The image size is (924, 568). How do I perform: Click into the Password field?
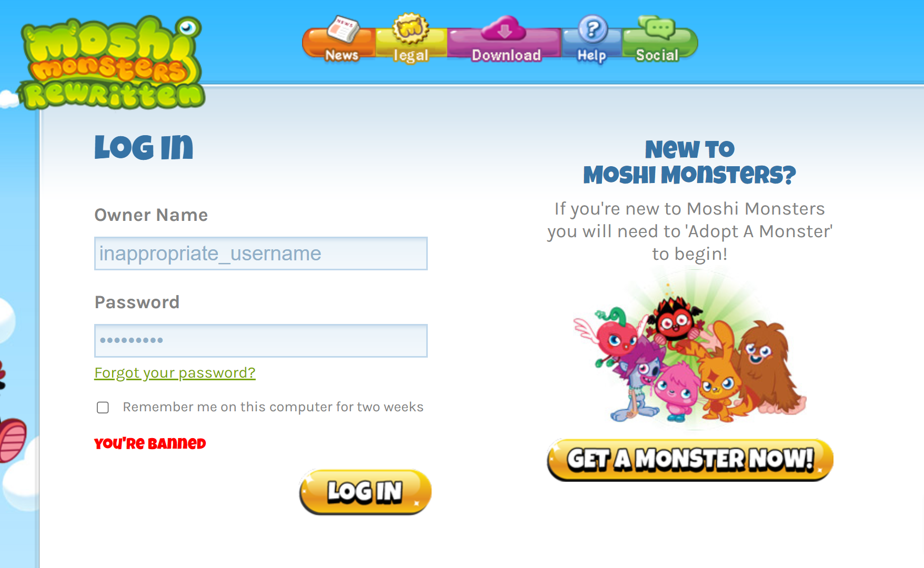[261, 341]
